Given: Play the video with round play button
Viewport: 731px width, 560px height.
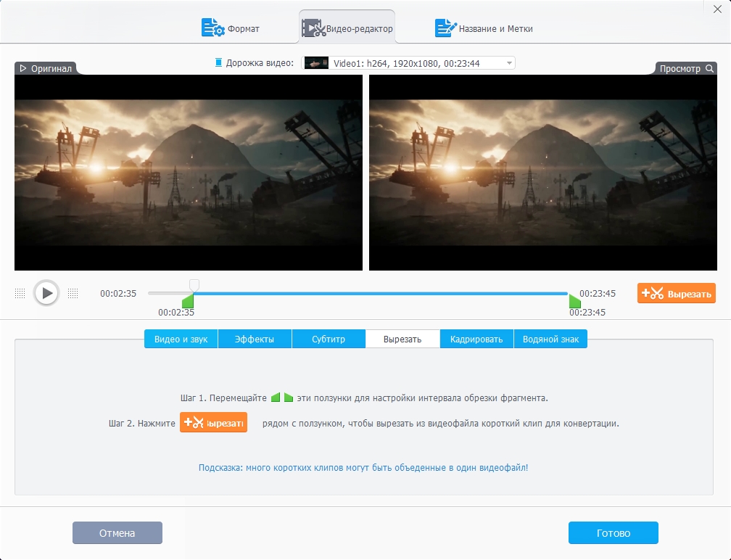Looking at the screenshot, I should click(x=46, y=293).
